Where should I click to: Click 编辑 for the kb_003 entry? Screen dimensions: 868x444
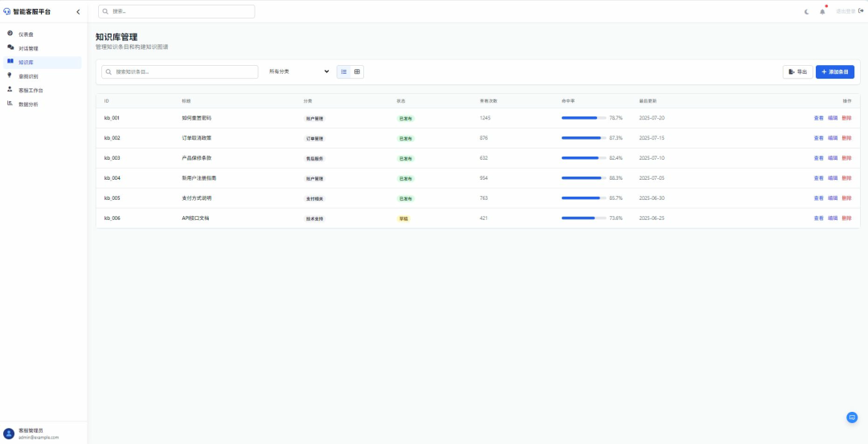click(x=833, y=158)
